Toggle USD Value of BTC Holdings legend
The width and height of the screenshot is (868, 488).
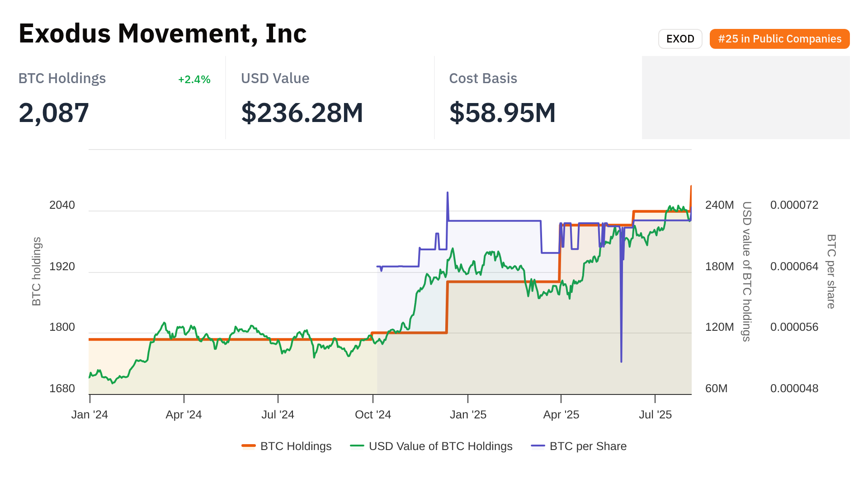coord(440,446)
